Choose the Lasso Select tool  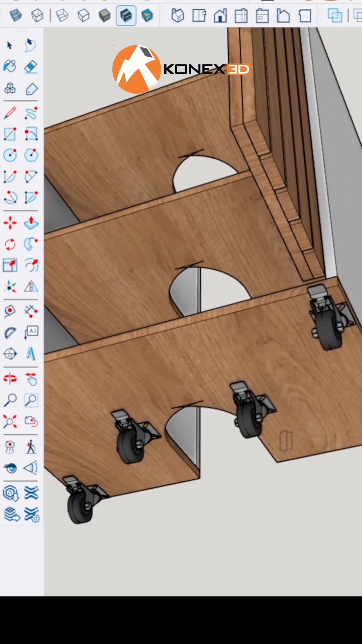point(31,45)
